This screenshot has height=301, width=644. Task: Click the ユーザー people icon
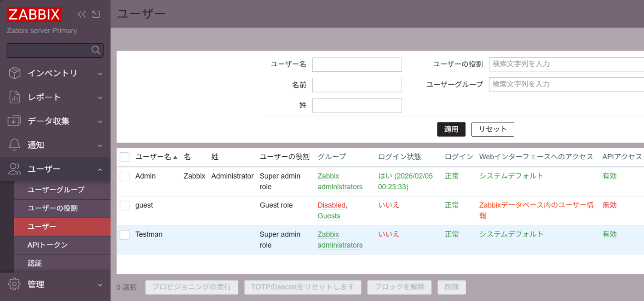[15, 168]
